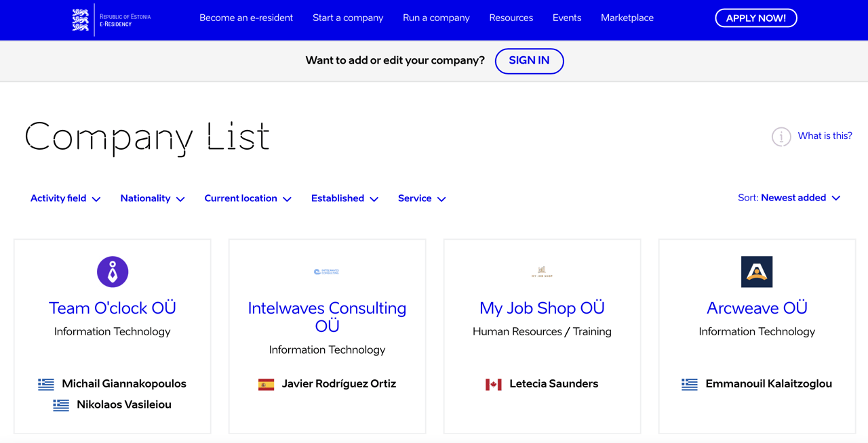Click the info icon beside What is this?

coord(781,137)
